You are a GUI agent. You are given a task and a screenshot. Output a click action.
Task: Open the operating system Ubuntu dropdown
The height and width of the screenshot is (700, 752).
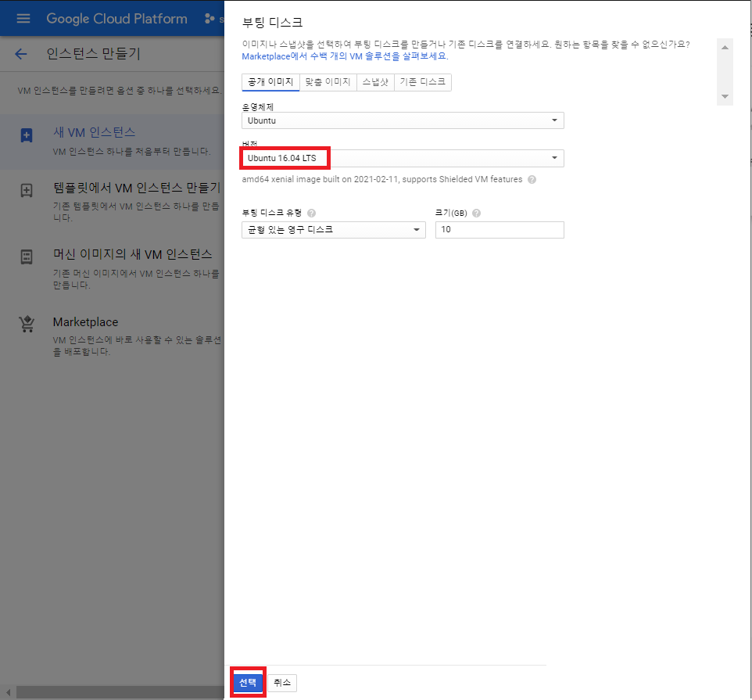(403, 120)
